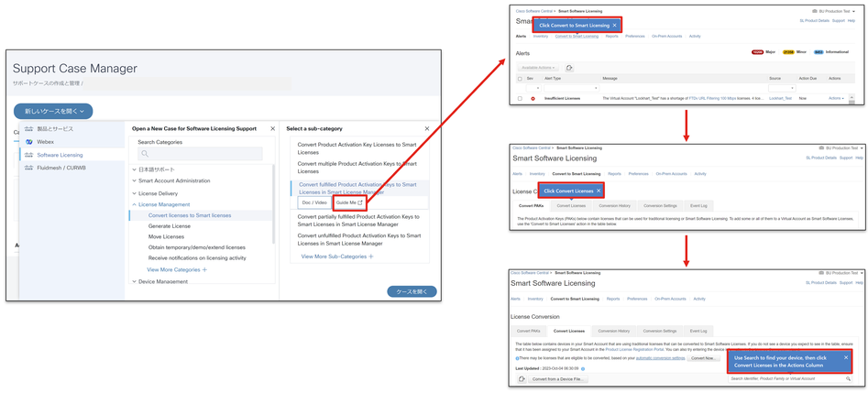The image size is (868, 393).
Task: Select Software Licensing in the case menu
Action: (72, 155)
